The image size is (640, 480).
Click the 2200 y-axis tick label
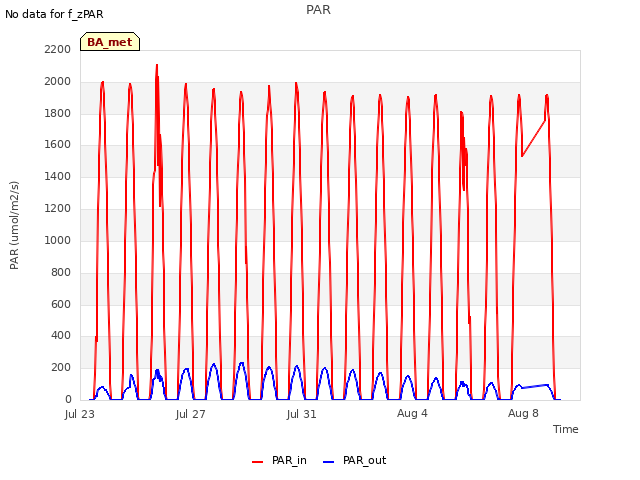58,49
